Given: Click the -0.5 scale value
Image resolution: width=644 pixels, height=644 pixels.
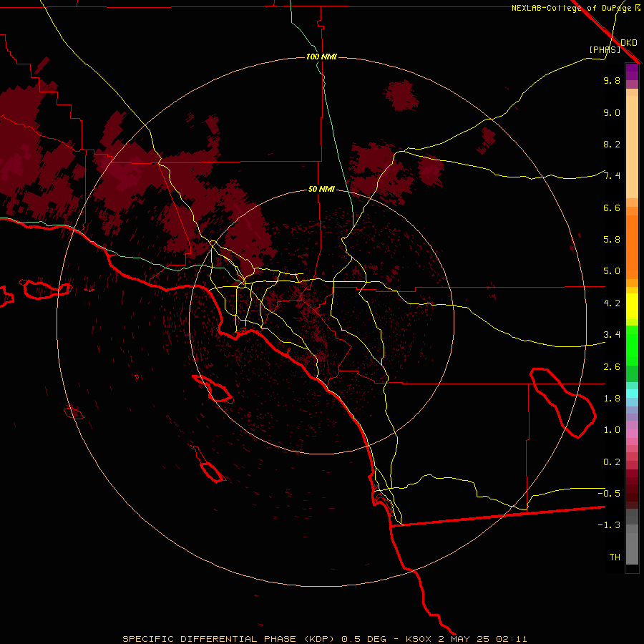Looking at the screenshot, I should 609,494.
